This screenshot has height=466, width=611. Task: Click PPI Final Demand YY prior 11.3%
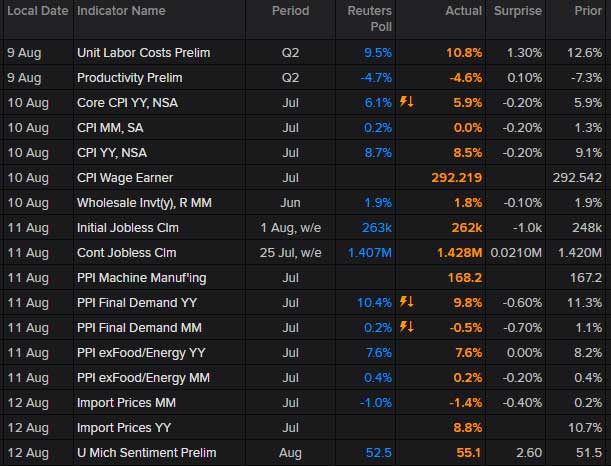coord(585,303)
